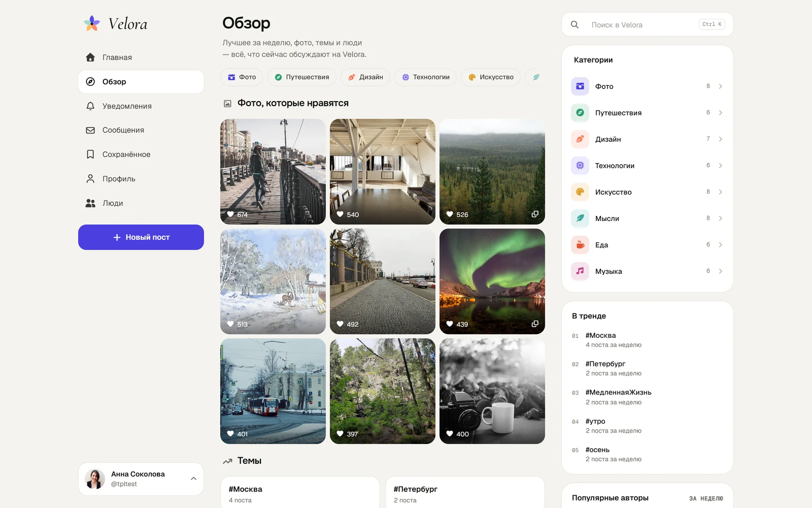Select the Дизайн filter chip
The image size is (812, 508).
365,77
